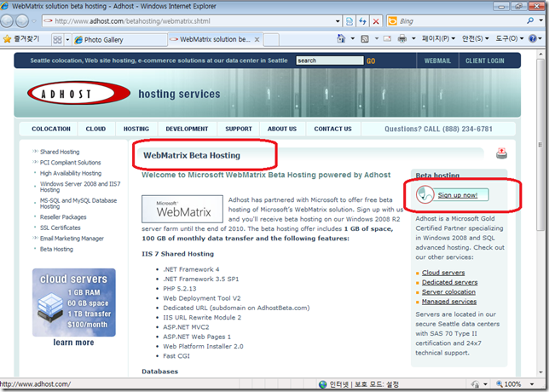549x392 pixels.
Task: Open the WEBMAIL link
Action: (x=437, y=61)
